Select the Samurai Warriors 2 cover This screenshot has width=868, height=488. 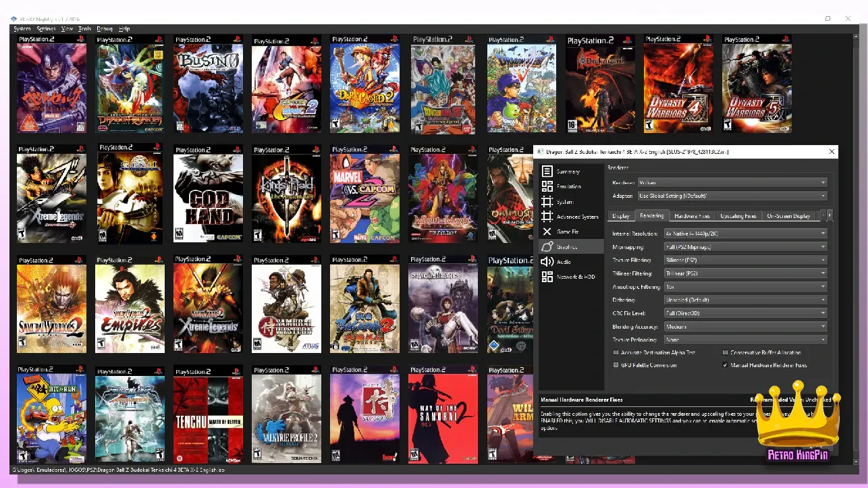pos(51,304)
